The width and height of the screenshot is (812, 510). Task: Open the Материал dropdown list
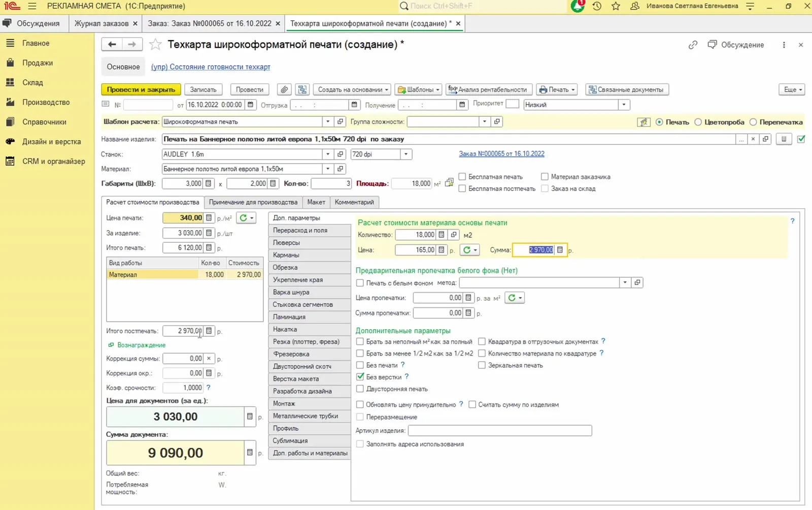click(328, 169)
